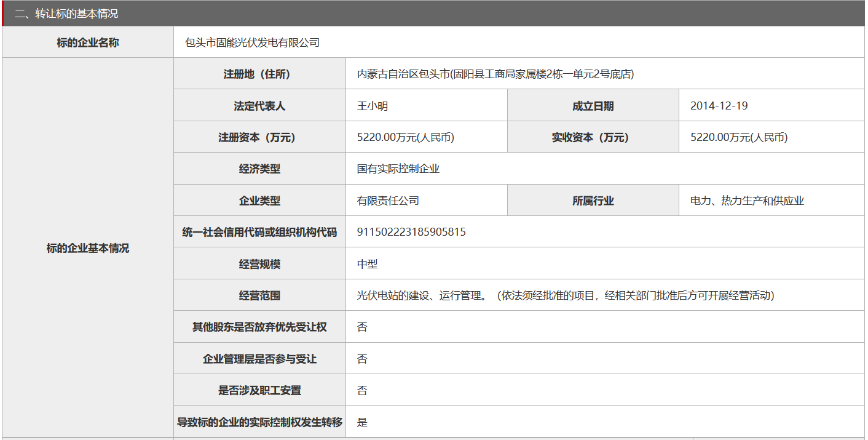
Task: Click the 经营规模 label
Action: click(259, 265)
